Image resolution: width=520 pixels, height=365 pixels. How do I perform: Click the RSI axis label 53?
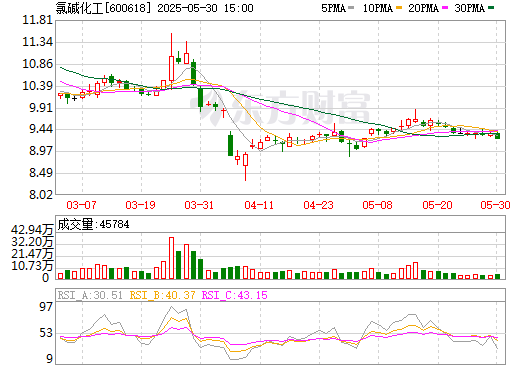tap(46, 333)
